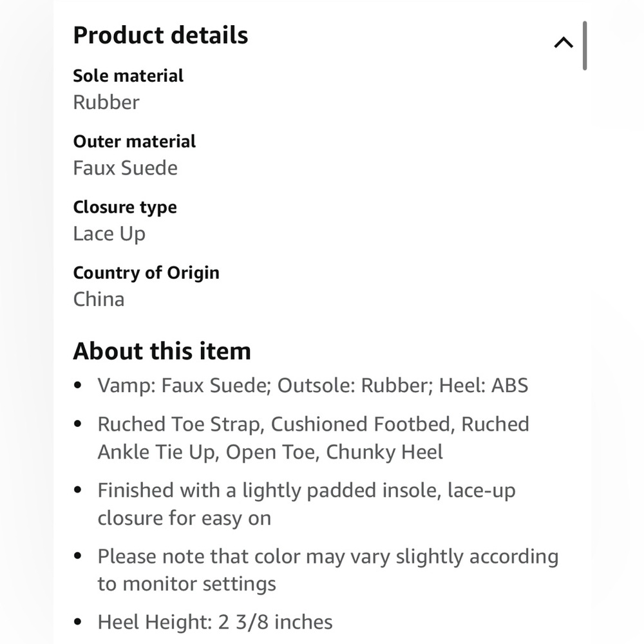Click the lightly padded insole bullet
Screen dimensions: 644x644
point(307,491)
